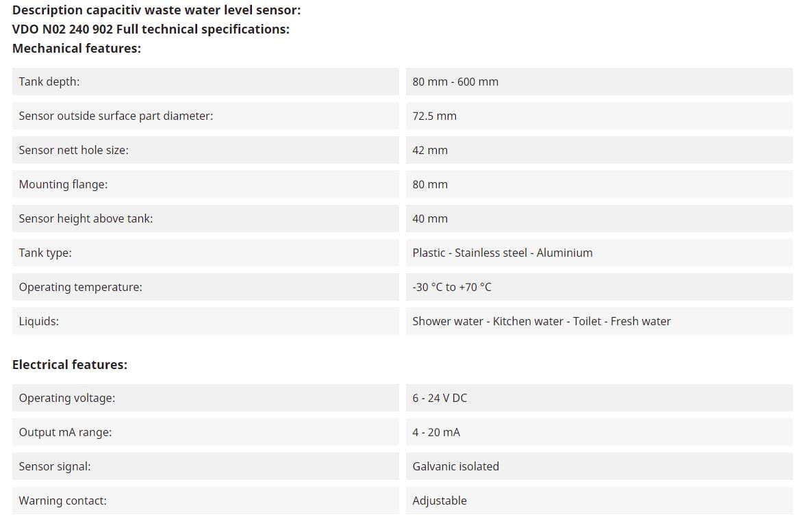Select the 'Galvanic isolated' signal value
This screenshot has height=532, width=812.
pos(455,466)
